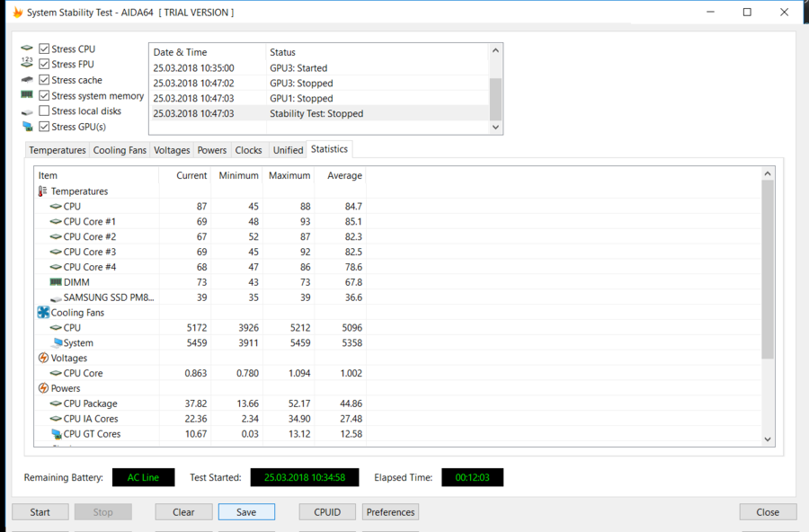Image resolution: width=809 pixels, height=532 pixels.
Task: Click the Minimum column header
Action: (236, 175)
